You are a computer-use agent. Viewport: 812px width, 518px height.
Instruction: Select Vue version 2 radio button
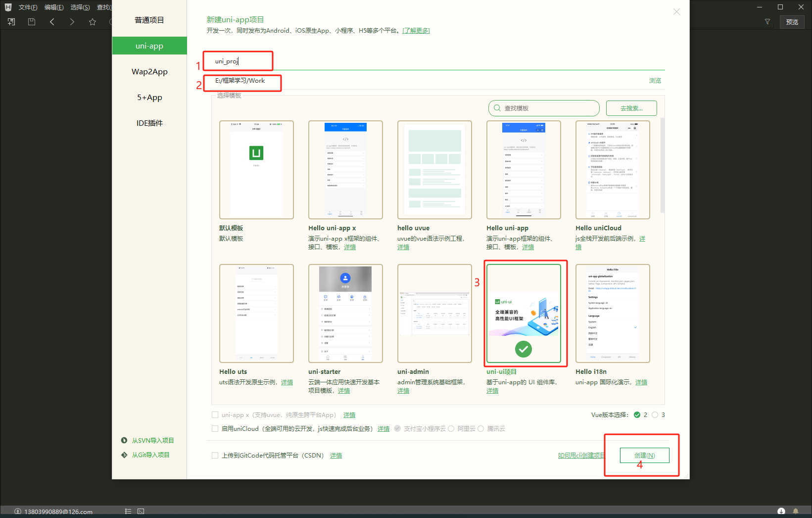(637, 415)
